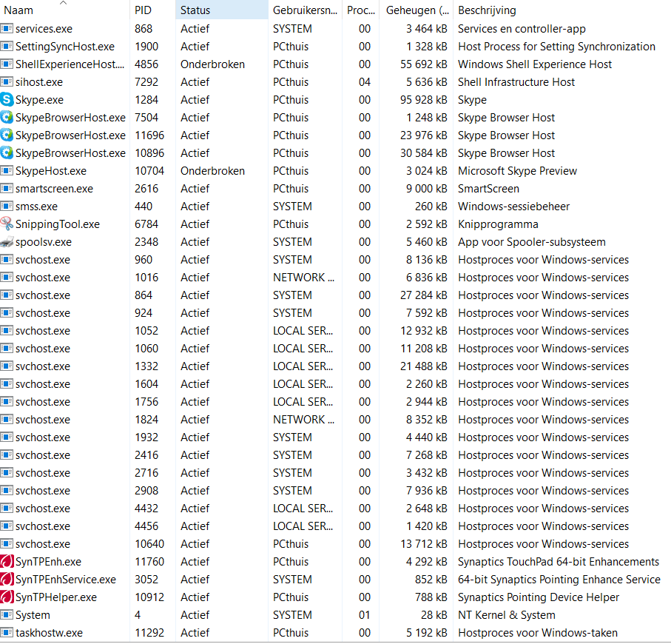The width and height of the screenshot is (671, 644).
Task: Select the System process with PID 4
Action: [334, 615]
